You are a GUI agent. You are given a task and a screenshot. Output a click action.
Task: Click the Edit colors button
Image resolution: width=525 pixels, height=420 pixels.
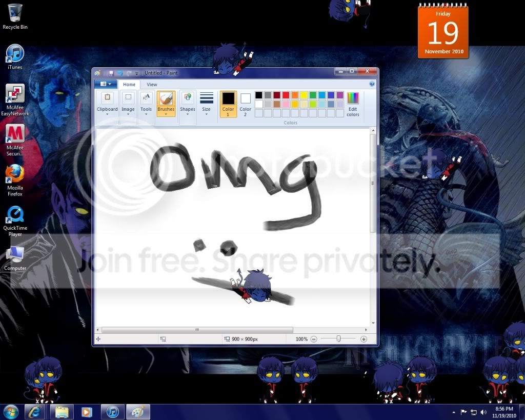(x=353, y=105)
